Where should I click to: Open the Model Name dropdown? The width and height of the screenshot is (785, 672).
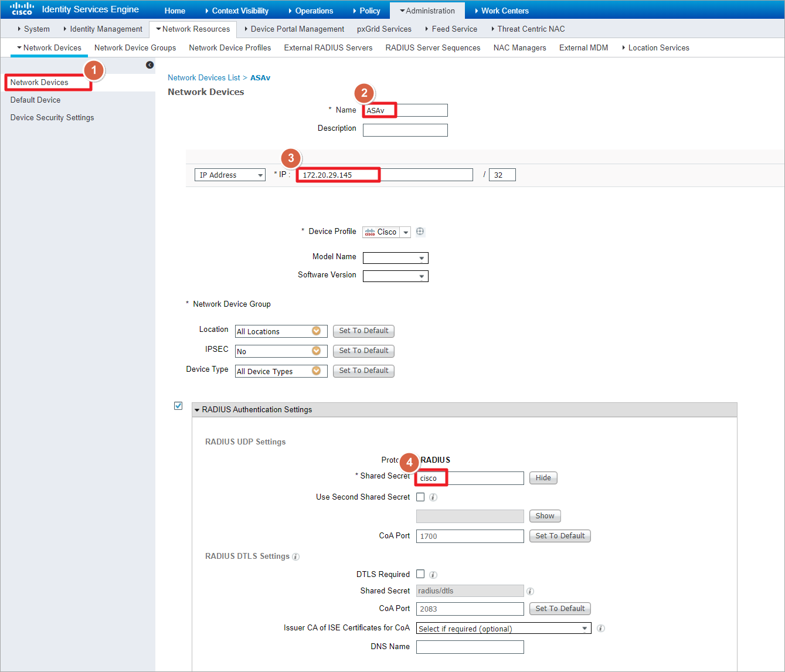pos(396,258)
